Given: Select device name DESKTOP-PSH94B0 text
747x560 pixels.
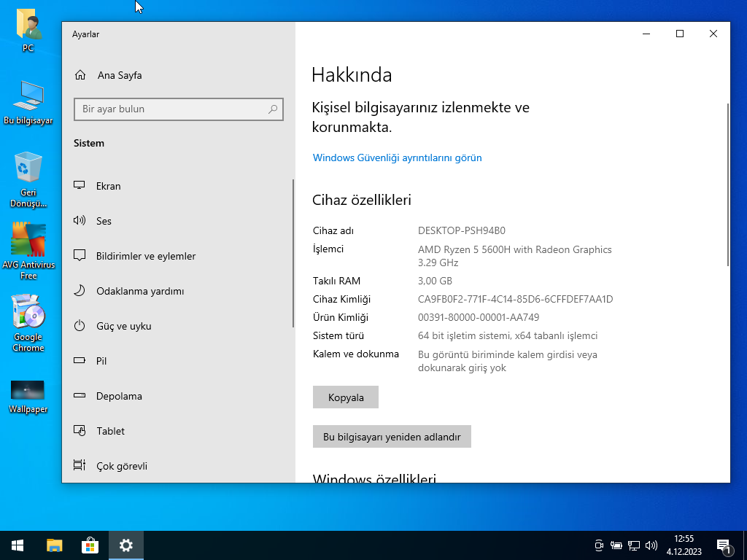Looking at the screenshot, I should tap(461, 230).
